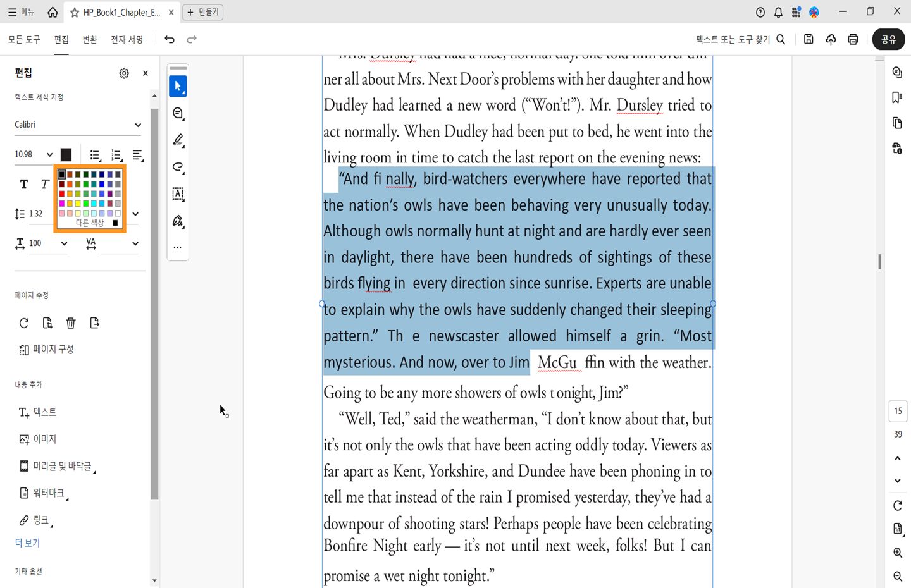Rotate the page in 페이지 수정
Screen dimensions: 911x588
tap(24, 323)
